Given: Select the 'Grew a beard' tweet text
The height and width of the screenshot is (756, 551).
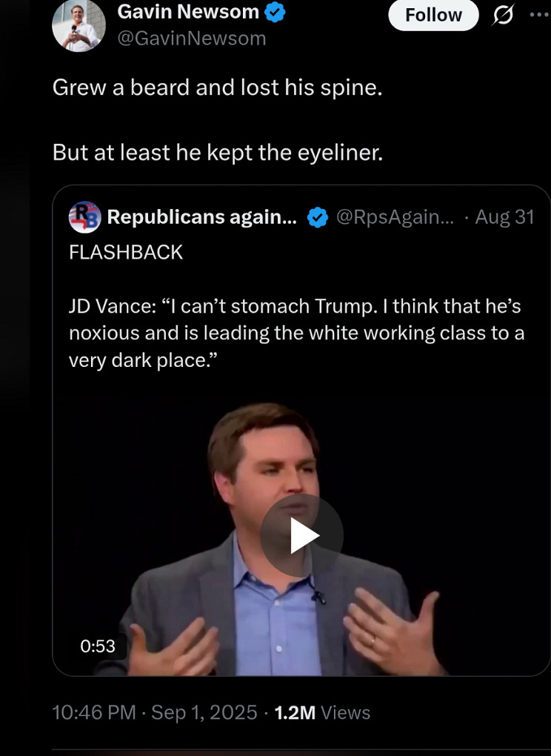Looking at the screenshot, I should 217,88.
